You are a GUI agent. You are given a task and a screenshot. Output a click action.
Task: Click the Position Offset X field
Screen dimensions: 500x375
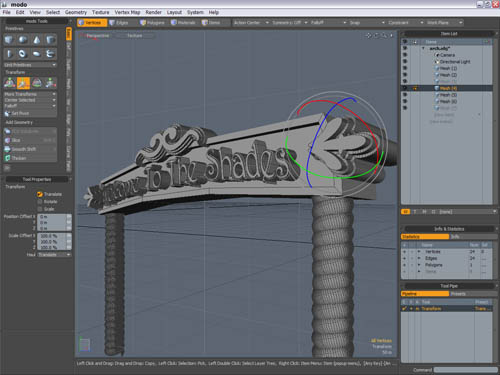(x=55, y=217)
